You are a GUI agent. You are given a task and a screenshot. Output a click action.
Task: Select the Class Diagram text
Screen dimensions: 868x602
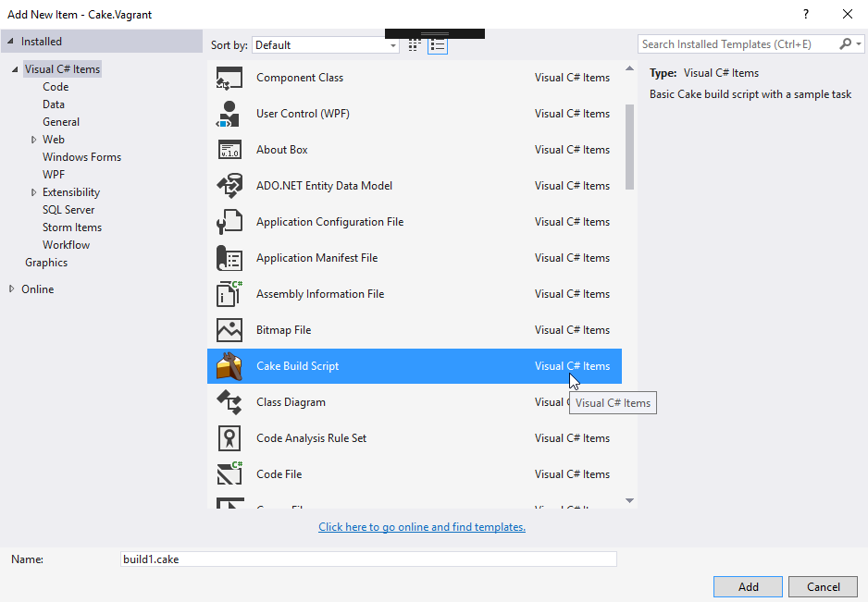291,402
